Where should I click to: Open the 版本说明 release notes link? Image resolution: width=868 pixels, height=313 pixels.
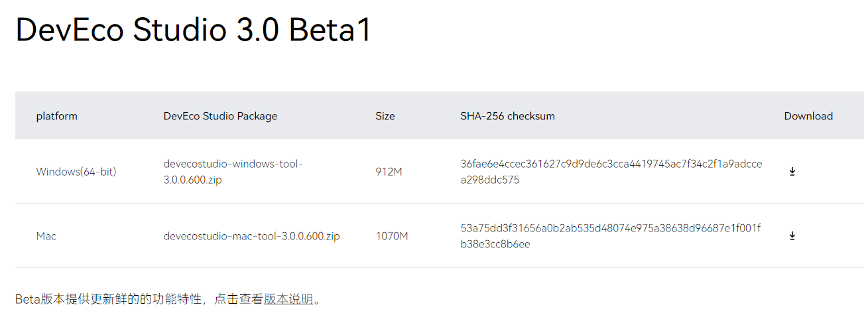coord(288,299)
